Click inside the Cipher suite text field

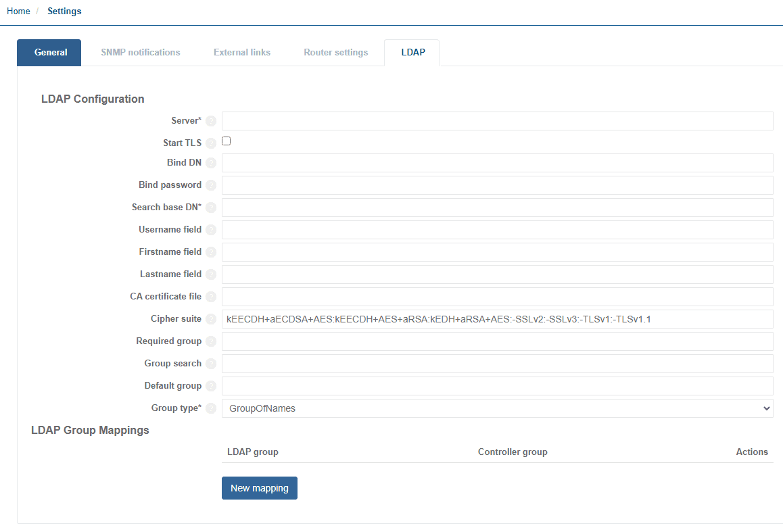pyautogui.click(x=498, y=318)
